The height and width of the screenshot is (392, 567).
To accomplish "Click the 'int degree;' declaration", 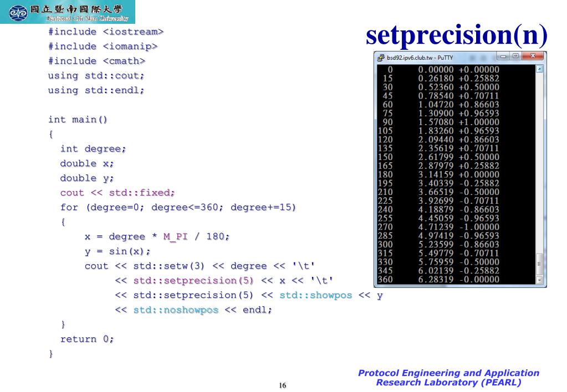I will click(x=93, y=149).
